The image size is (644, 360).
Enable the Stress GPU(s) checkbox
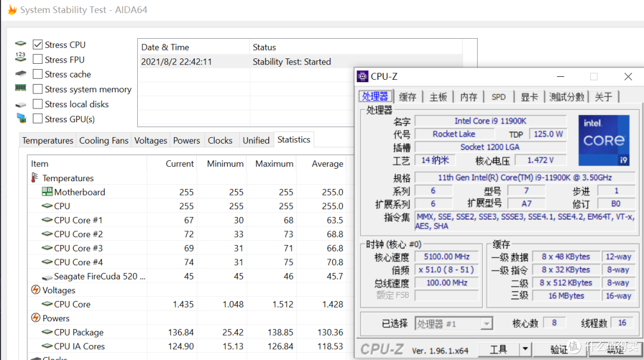coord(38,119)
